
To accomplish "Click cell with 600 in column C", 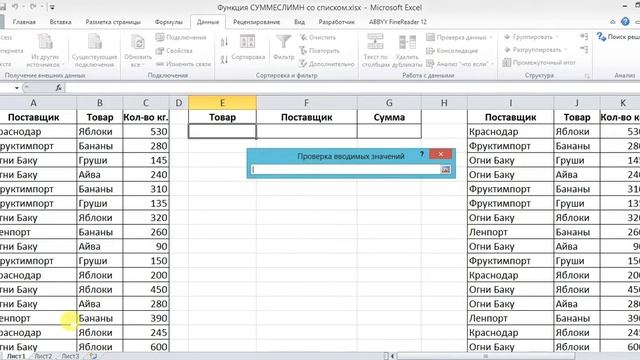I will pyautogui.click(x=146, y=347).
